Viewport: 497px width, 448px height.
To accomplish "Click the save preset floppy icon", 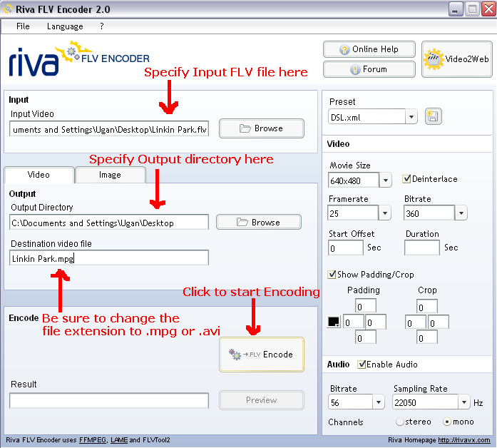I will click(x=433, y=116).
